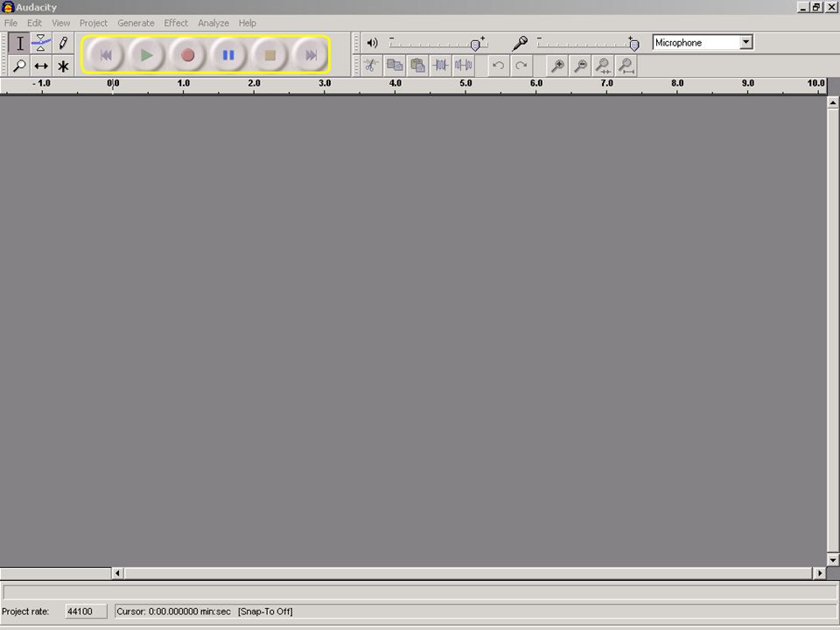Click the red Record button
The image size is (840, 630).
187,54
